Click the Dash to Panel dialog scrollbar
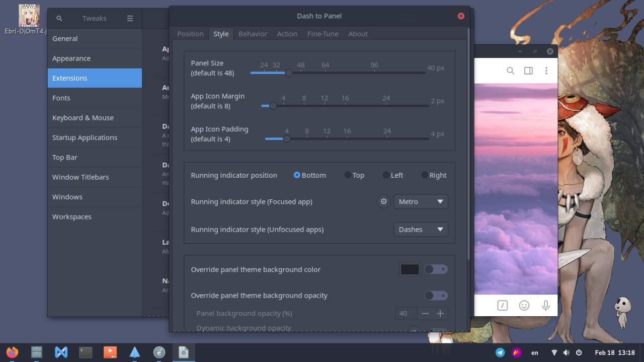Viewport: 644px width, 362px height. click(468, 143)
